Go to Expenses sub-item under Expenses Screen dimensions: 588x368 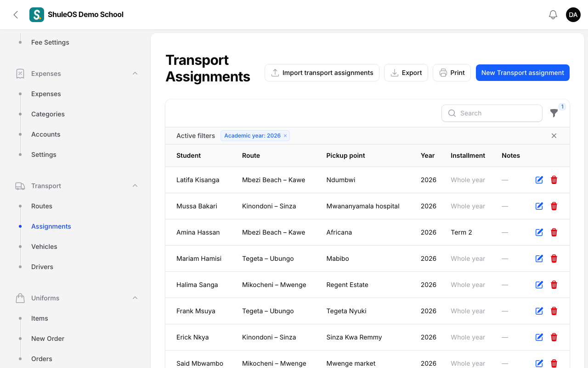[46, 94]
